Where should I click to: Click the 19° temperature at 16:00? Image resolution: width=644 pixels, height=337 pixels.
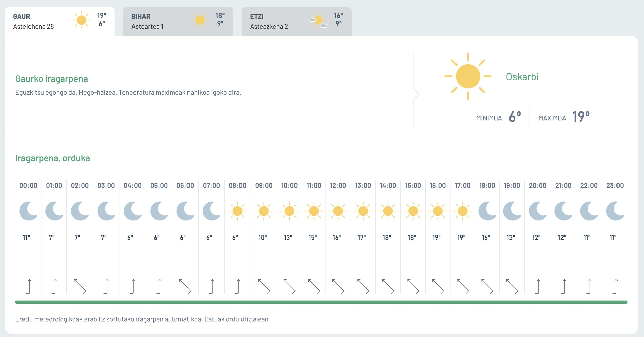tap(436, 237)
